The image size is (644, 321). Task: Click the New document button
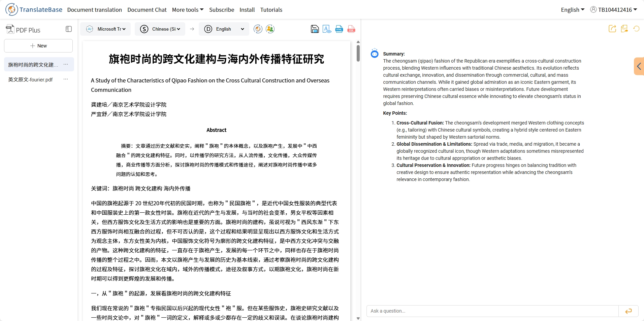click(38, 46)
